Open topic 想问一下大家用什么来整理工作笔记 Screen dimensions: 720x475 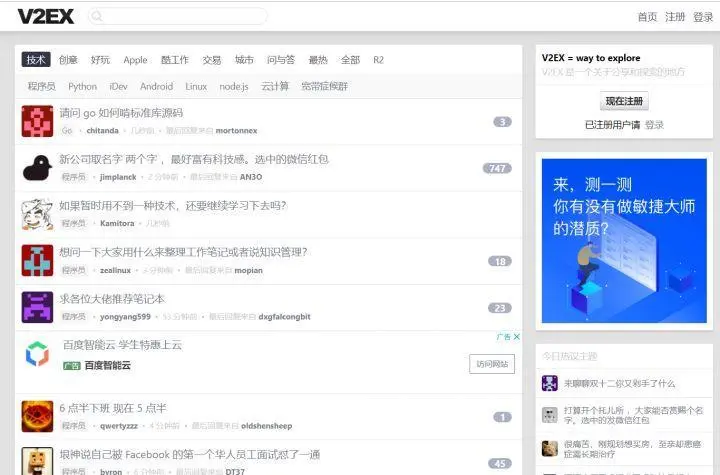[183, 252]
